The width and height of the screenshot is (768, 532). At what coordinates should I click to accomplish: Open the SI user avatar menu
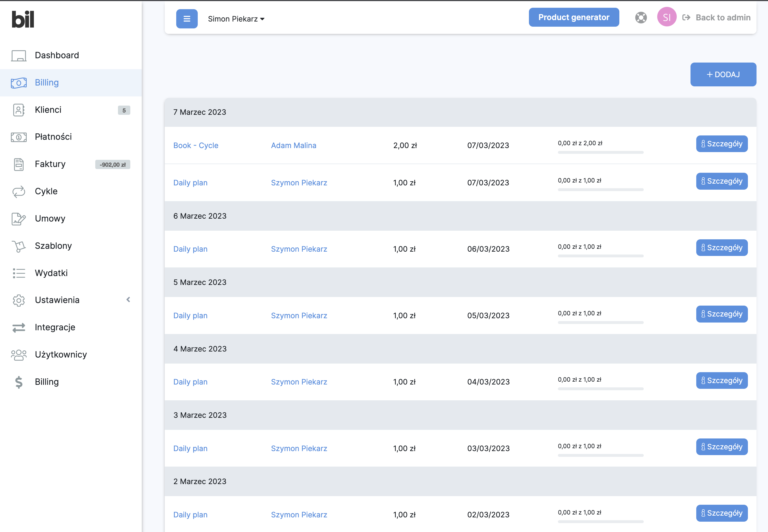pyautogui.click(x=666, y=17)
